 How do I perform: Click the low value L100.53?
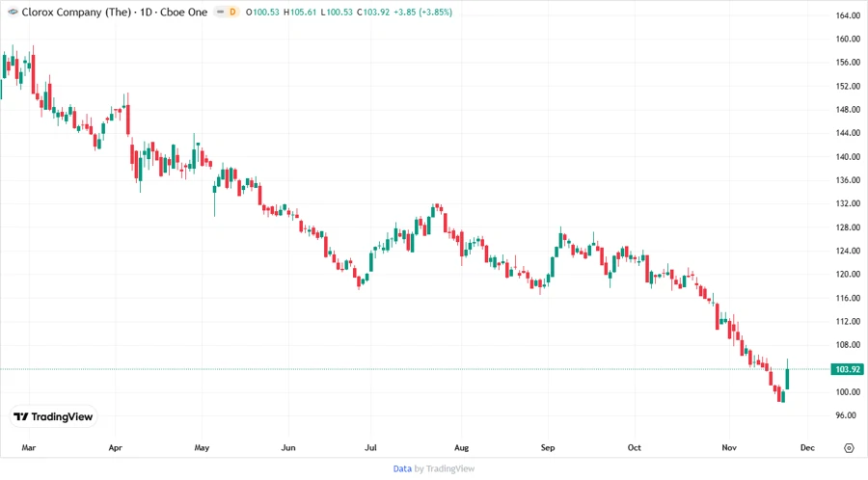(x=337, y=12)
